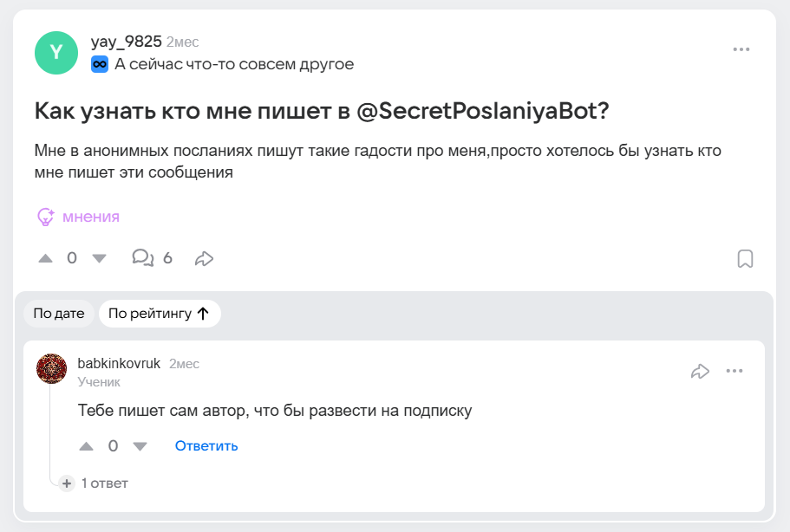Select the По рейтингу sorting tab

coord(147,313)
